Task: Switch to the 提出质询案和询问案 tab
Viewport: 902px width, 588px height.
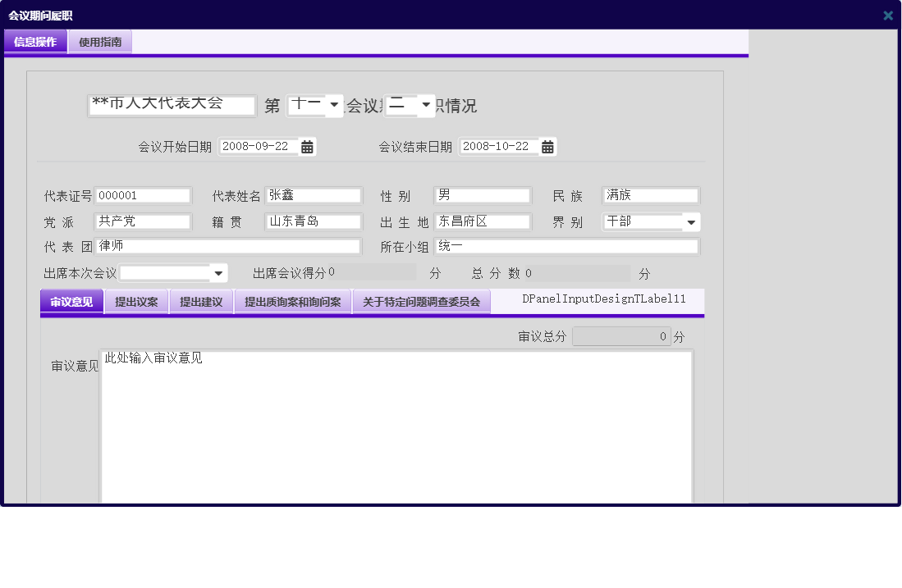Action: pyautogui.click(x=293, y=301)
